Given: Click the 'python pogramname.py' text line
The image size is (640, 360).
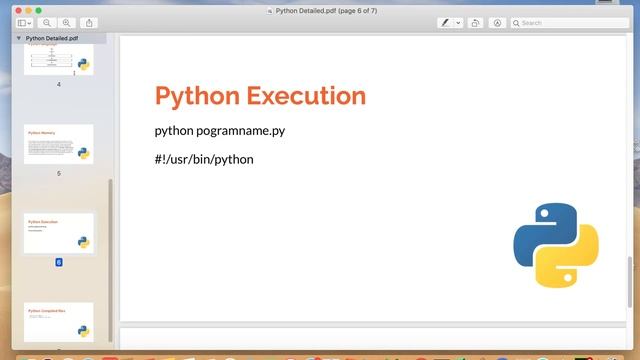Looking at the screenshot, I should [220, 131].
